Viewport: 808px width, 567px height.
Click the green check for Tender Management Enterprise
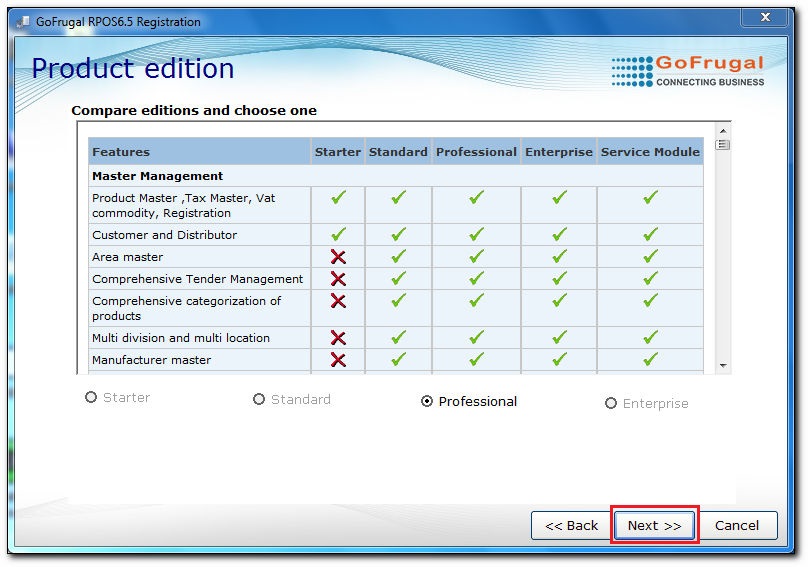click(560, 278)
